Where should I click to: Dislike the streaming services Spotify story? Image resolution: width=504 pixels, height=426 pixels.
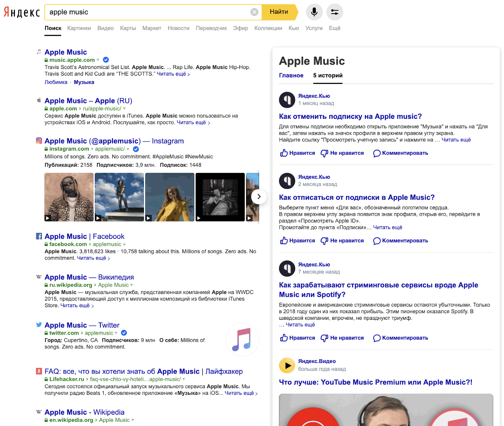coord(342,338)
